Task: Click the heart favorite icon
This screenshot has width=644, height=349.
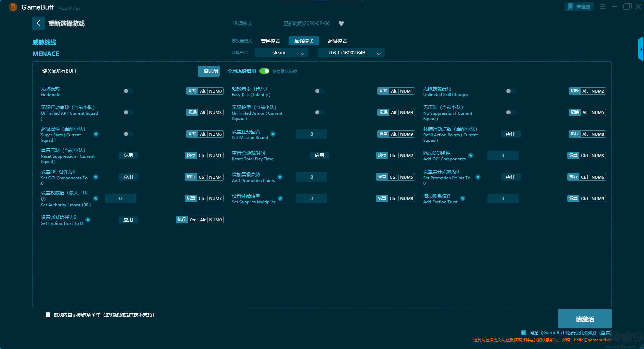Action: tap(341, 23)
